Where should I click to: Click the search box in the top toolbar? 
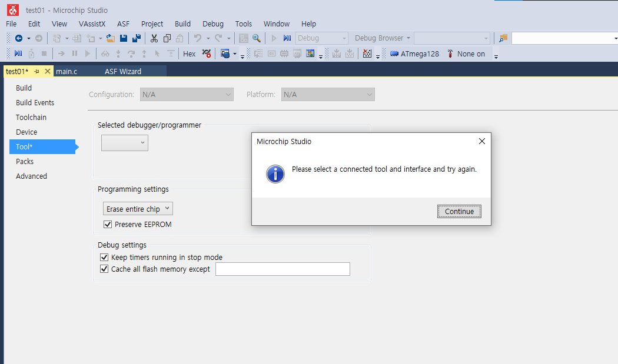pyautogui.click(x=564, y=38)
